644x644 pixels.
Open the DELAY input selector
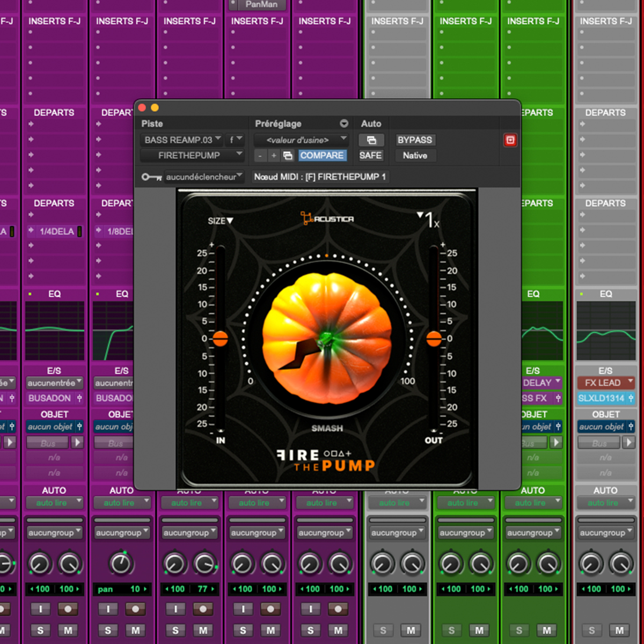coord(541,383)
